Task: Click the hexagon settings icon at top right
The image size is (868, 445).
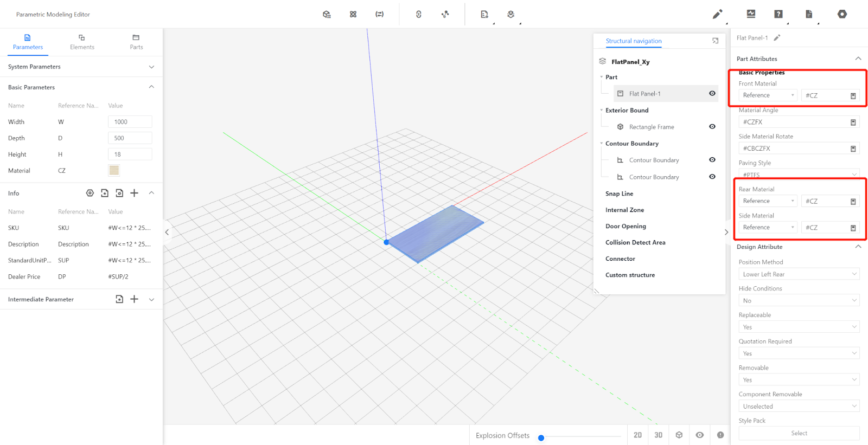Action: click(x=842, y=14)
